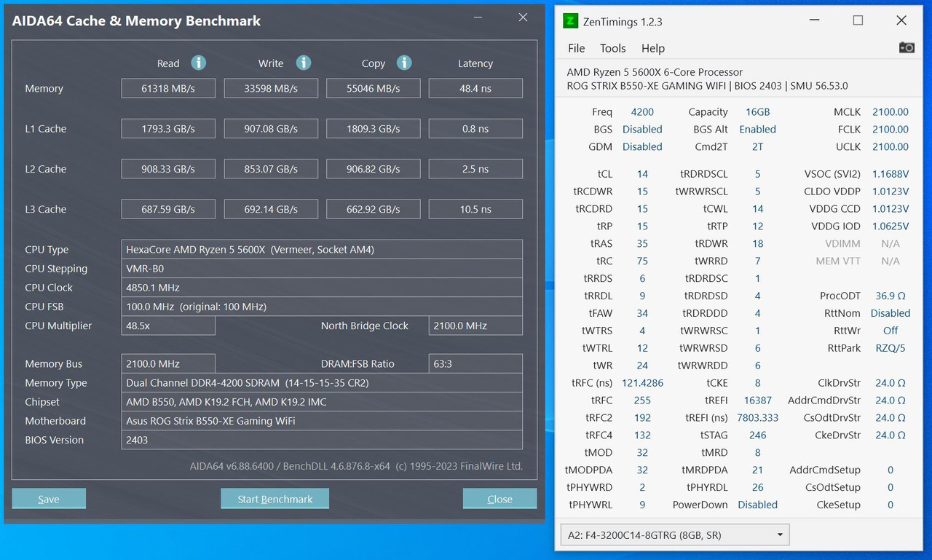Click the Memory Bus value 2100.0 MHz
This screenshot has width=932, height=560.
(168, 363)
